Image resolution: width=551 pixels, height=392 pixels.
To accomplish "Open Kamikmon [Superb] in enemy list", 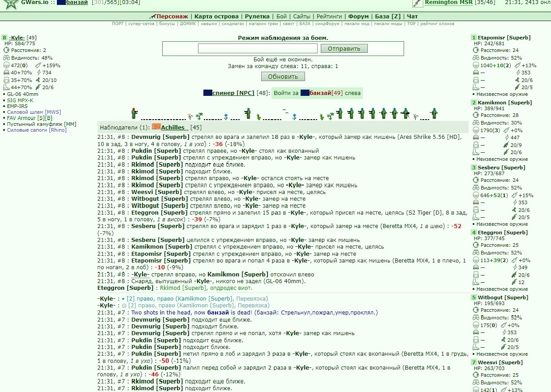I will coord(505,103).
